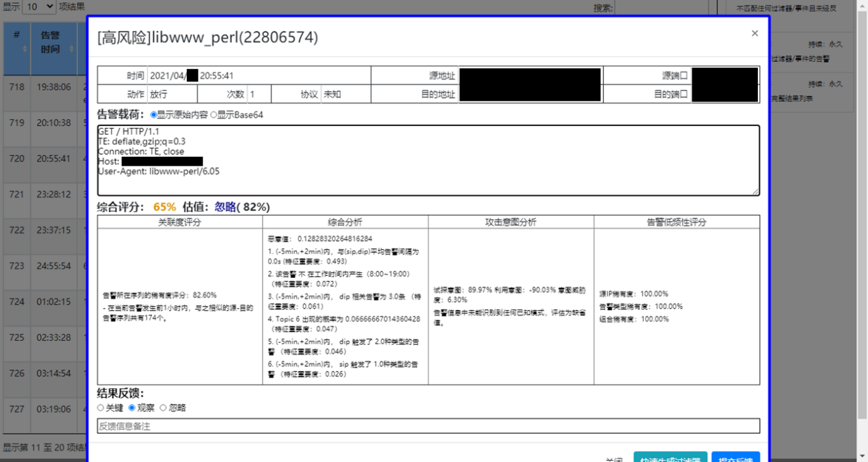The width and height of the screenshot is (868, 462).
Task: Open the results-per-page dropdown showing 10
Action: point(39,7)
